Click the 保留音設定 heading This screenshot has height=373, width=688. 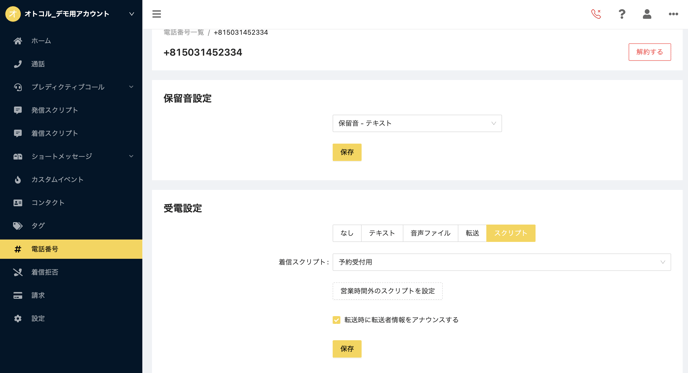click(187, 98)
